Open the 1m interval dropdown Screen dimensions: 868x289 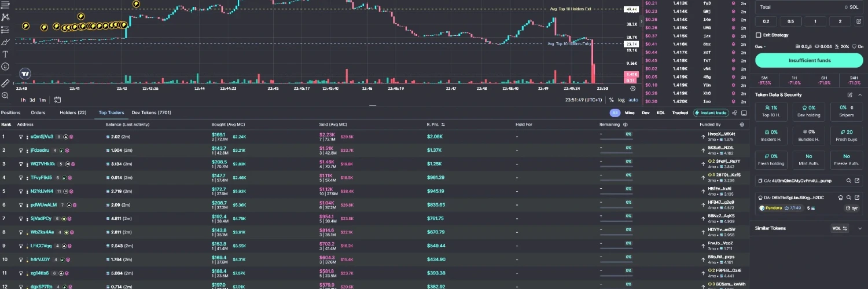click(43, 100)
